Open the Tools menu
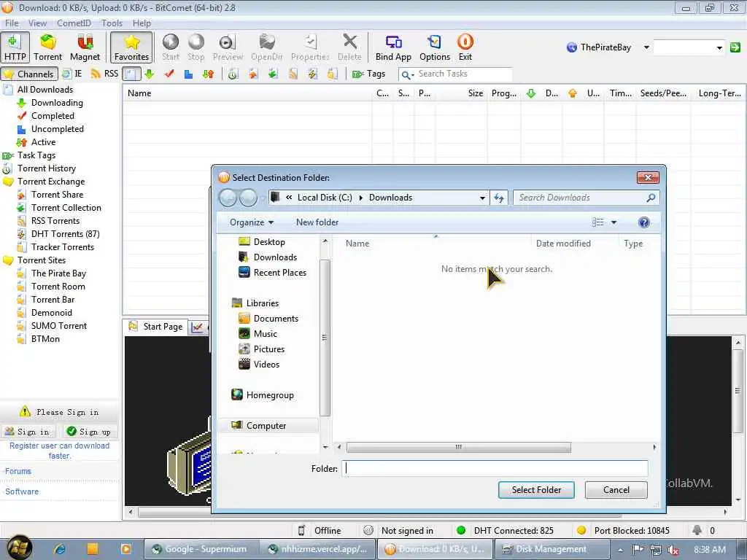The width and height of the screenshot is (747, 560). [112, 23]
